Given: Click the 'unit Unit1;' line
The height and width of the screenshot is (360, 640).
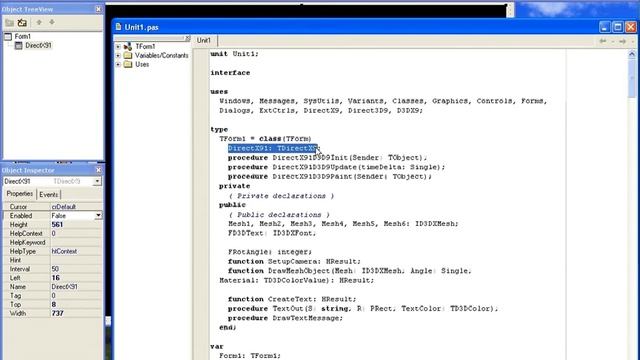Looking at the screenshot, I should pos(235,54).
